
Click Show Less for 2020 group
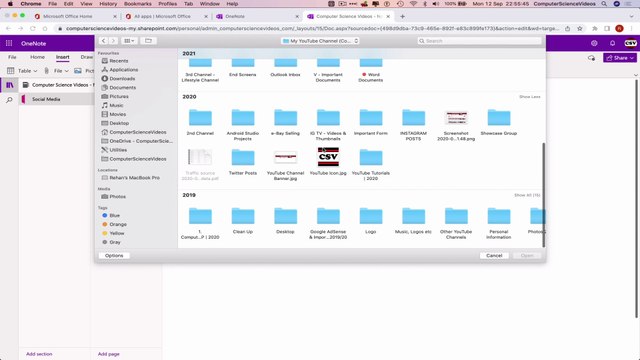[x=529, y=97]
